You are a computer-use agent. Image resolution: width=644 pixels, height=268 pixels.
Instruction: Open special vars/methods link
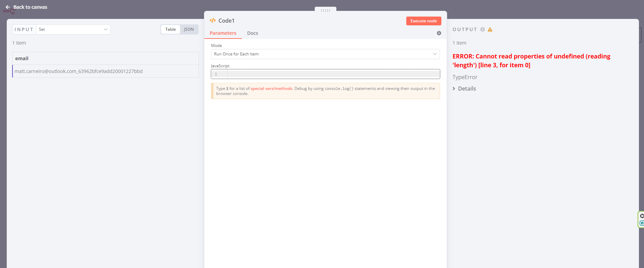tap(272, 89)
